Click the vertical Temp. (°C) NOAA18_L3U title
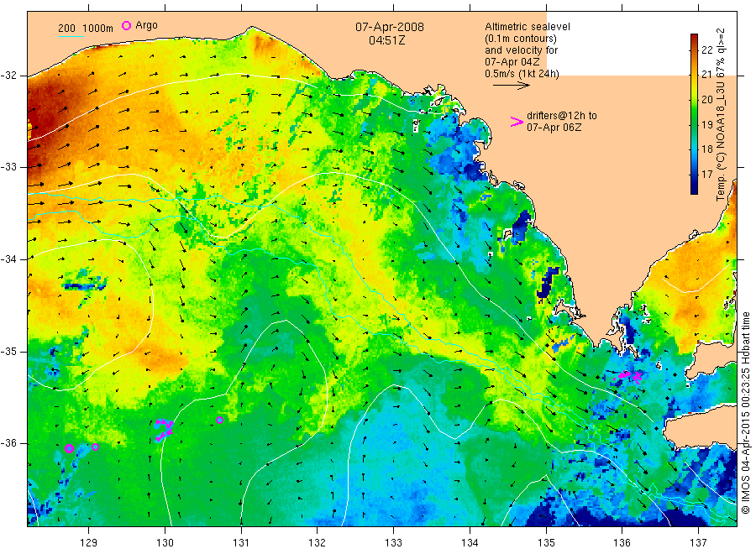 coord(721,114)
